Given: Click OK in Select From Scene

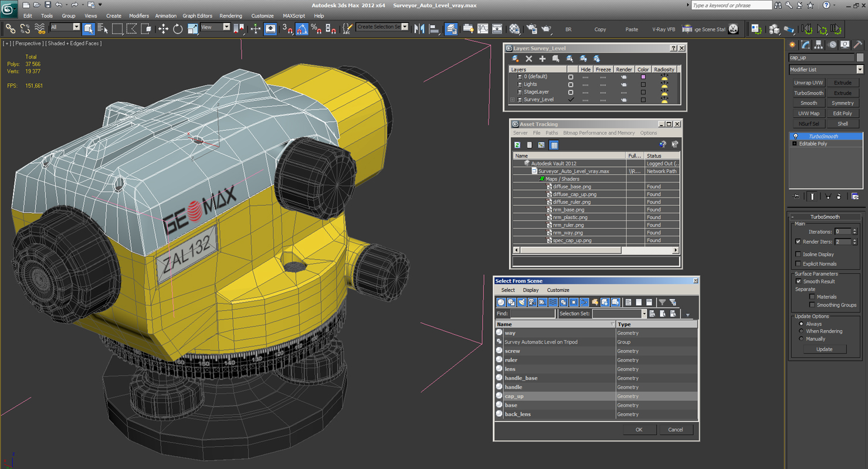Looking at the screenshot, I should click(639, 430).
